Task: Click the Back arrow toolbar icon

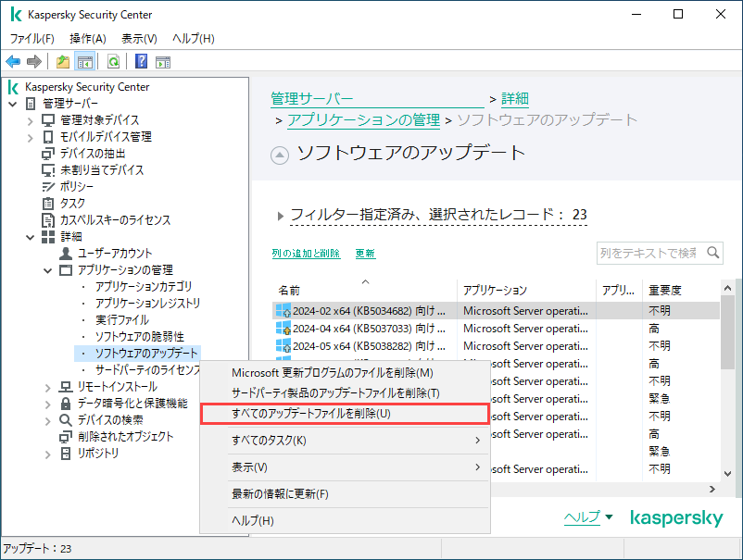Action: (13, 61)
